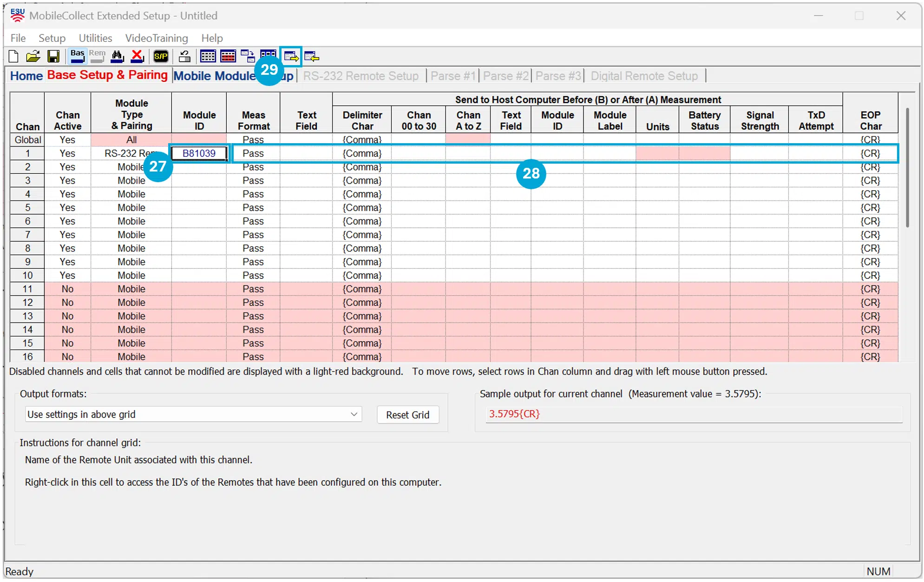Image resolution: width=924 pixels, height=582 pixels.
Task: Select the B81039 Module ID cell
Action: click(199, 153)
